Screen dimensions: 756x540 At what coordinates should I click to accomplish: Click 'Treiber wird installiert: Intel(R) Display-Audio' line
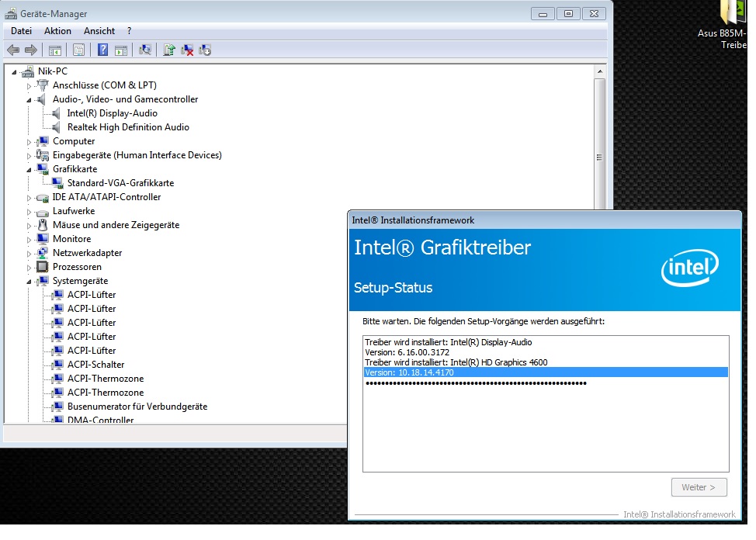pos(449,342)
